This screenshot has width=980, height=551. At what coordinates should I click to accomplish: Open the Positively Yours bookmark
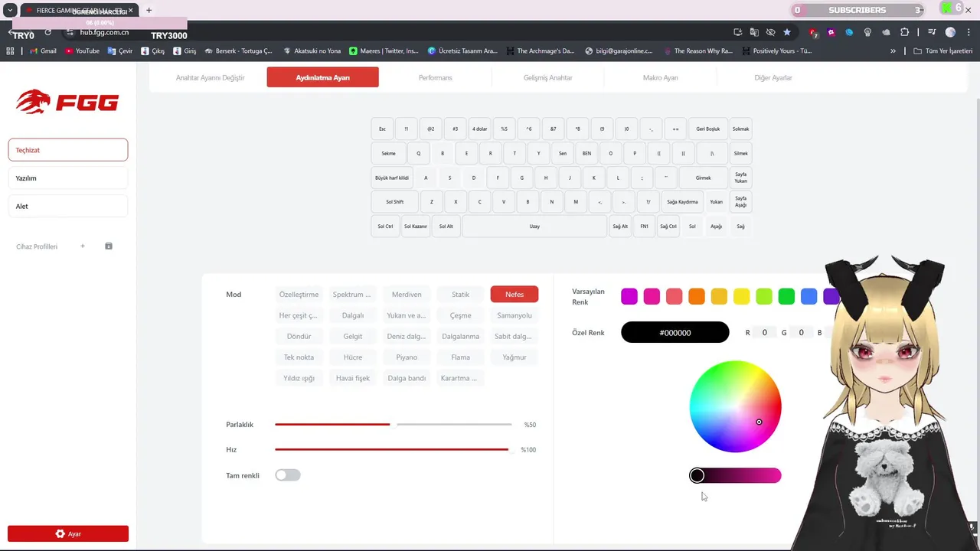click(776, 51)
